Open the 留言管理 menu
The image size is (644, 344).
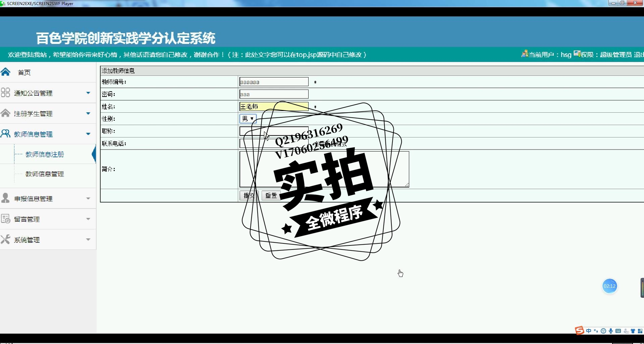click(27, 219)
